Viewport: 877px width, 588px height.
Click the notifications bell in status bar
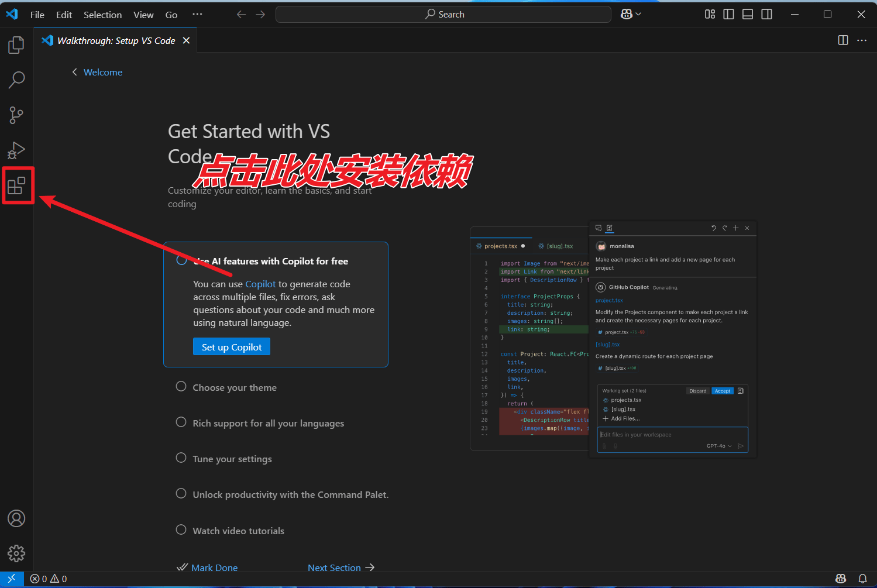[x=862, y=579]
